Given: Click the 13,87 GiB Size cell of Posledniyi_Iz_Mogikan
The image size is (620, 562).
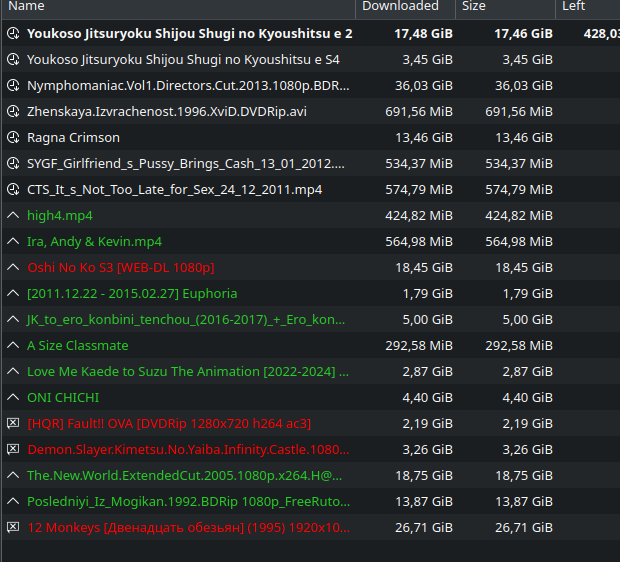Looking at the screenshot, I should click(x=524, y=501).
